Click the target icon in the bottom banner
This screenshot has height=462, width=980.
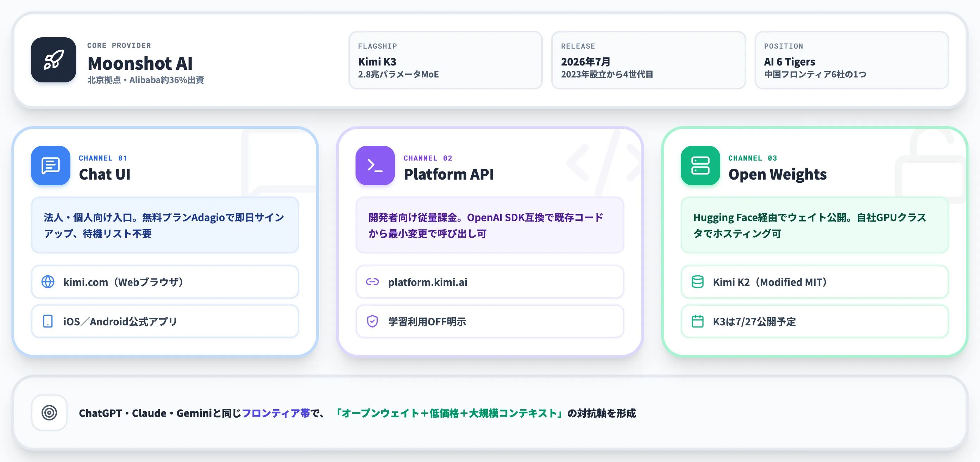49,413
